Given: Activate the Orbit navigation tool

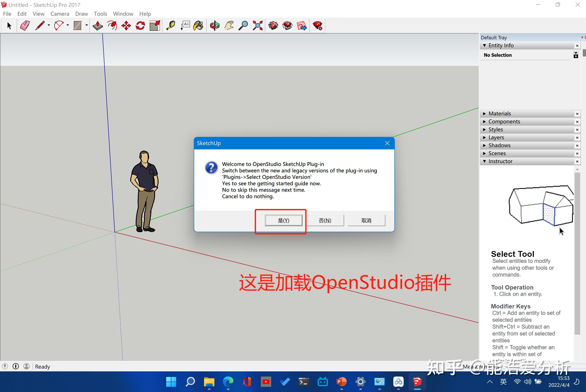Looking at the screenshot, I should [x=215, y=26].
